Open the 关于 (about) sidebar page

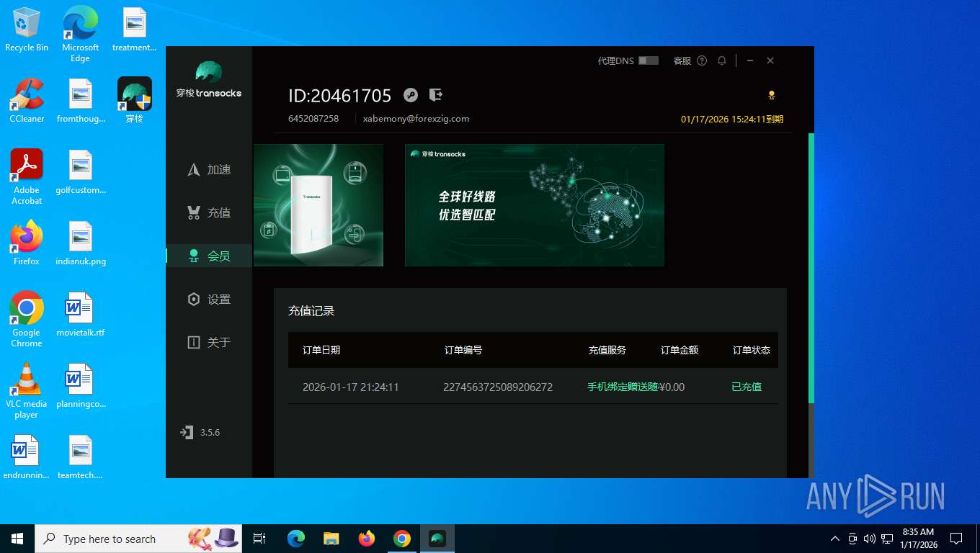[209, 343]
